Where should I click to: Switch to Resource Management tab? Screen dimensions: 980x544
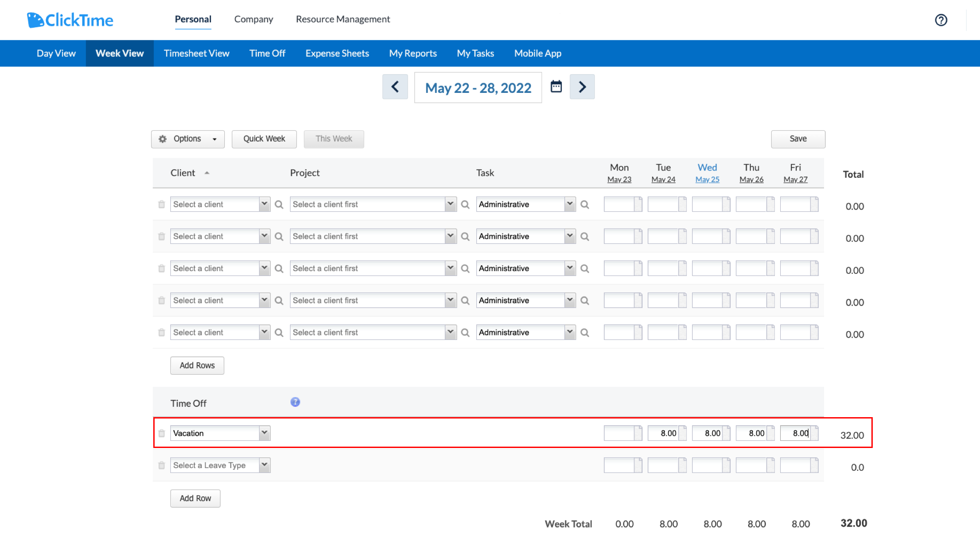pos(343,19)
